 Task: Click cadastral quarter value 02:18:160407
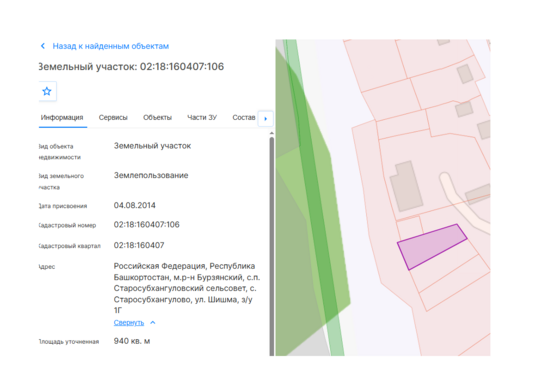139,245
